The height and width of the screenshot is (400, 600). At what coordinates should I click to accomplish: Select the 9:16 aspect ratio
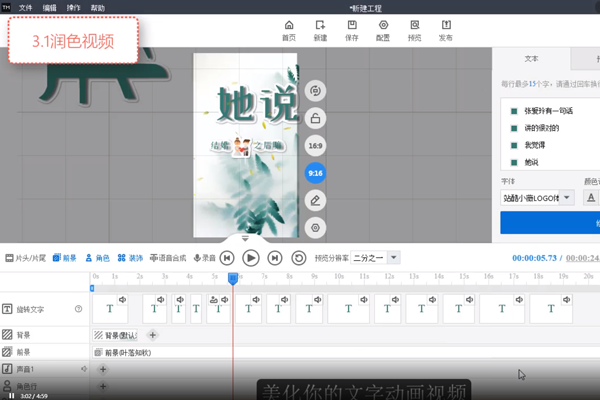click(315, 173)
